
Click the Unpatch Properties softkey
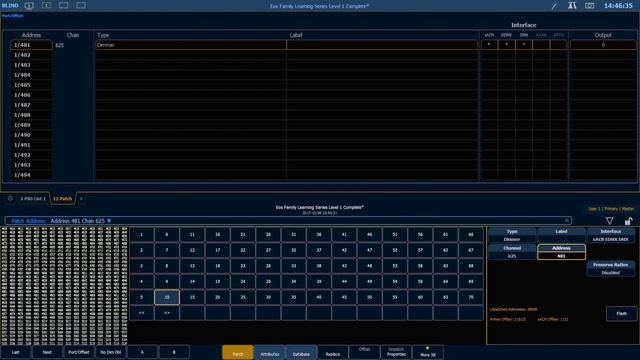pos(396,353)
